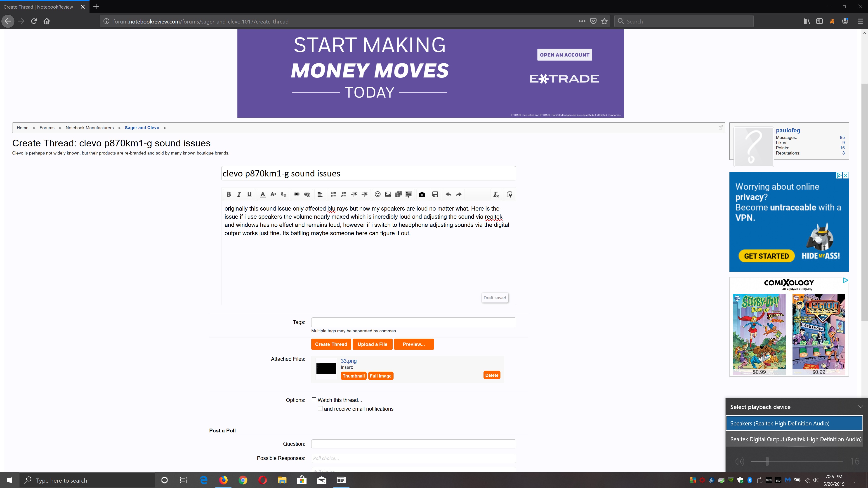Click the 33.png attachment thumbnail
868x488 pixels.
tap(326, 368)
